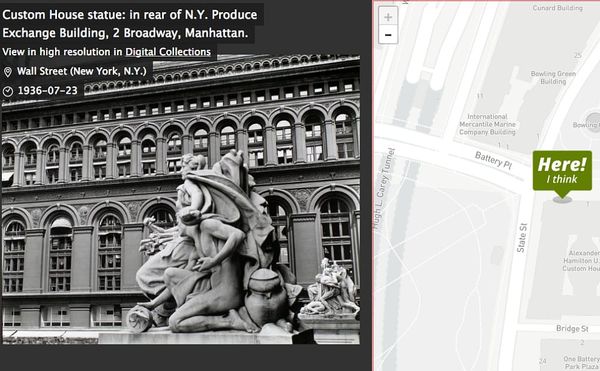Click the green 'Here! I think' map marker

[562, 171]
